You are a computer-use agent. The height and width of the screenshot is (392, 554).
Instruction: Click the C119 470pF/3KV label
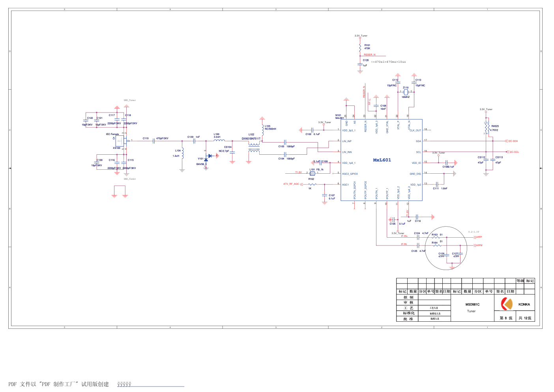tap(155, 139)
